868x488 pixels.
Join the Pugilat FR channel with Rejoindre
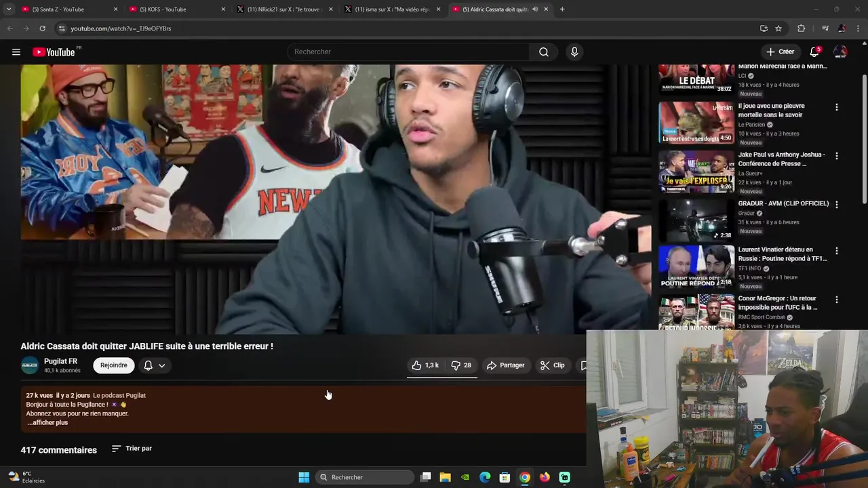tap(113, 365)
